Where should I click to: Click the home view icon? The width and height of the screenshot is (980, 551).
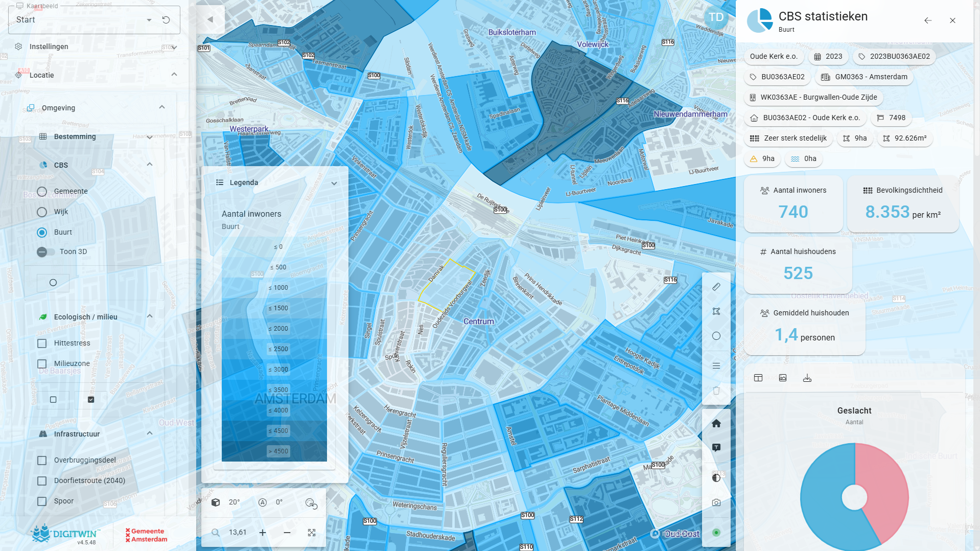point(716,423)
